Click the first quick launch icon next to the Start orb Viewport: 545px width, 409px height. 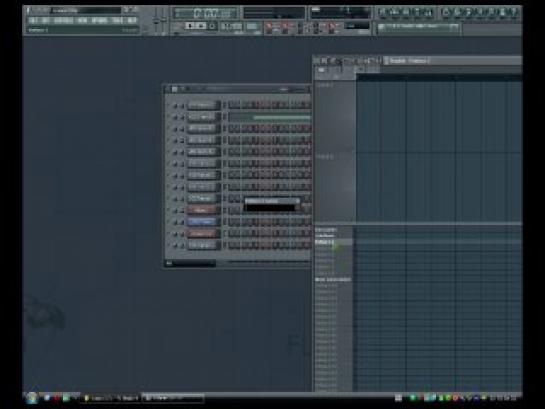click(x=47, y=398)
